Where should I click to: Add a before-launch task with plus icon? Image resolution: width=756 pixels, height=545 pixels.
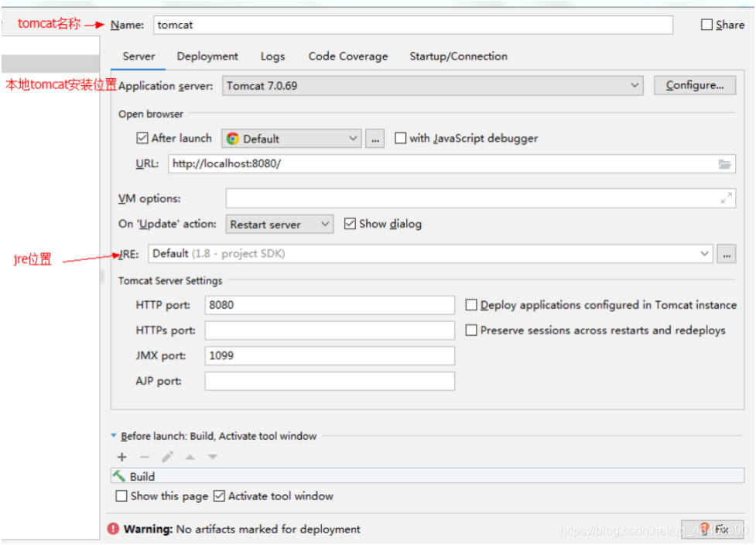coord(122,457)
